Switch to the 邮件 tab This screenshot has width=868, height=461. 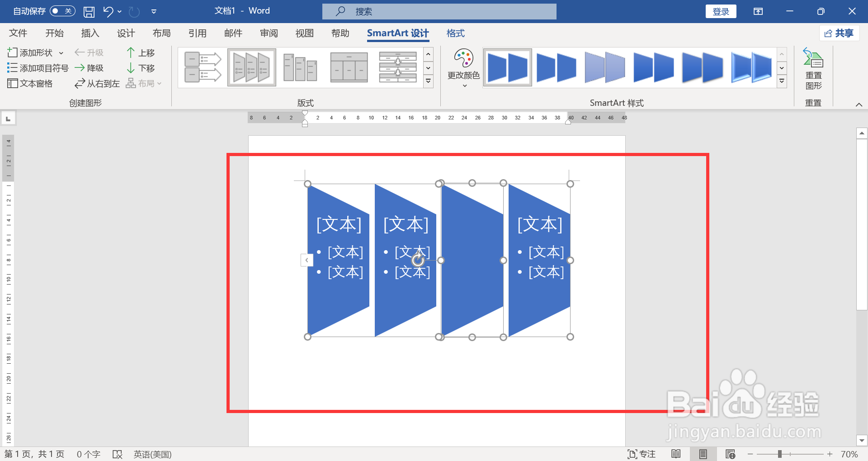point(233,33)
